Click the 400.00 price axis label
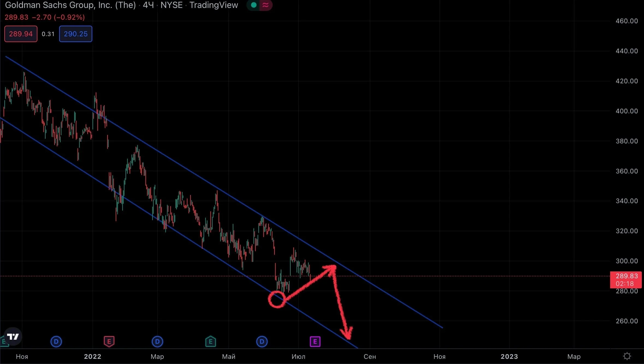Viewport: 644px width, 364px height. (627, 111)
